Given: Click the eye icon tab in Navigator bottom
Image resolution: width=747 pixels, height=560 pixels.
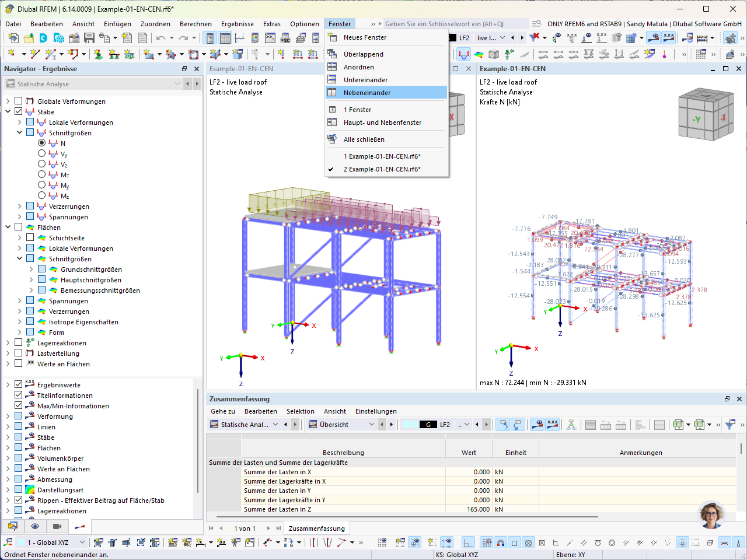Looking at the screenshot, I should pyautogui.click(x=35, y=526).
